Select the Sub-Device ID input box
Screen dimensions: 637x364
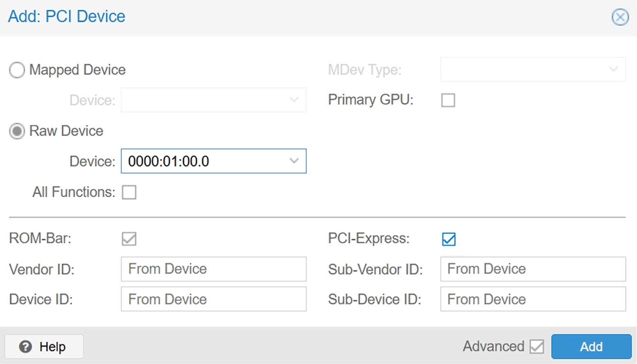pos(533,300)
